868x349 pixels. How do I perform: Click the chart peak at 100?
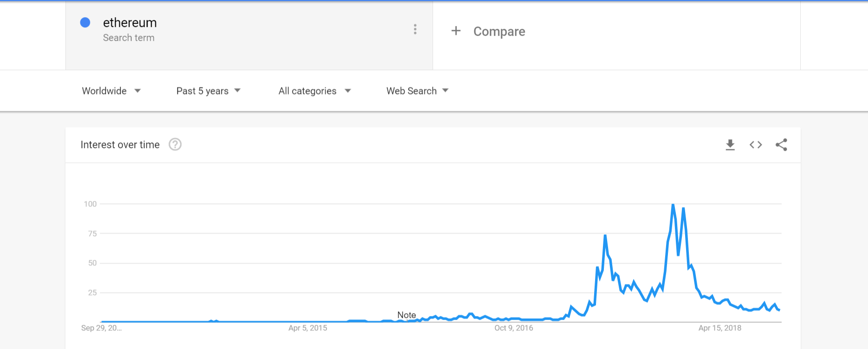(673, 205)
